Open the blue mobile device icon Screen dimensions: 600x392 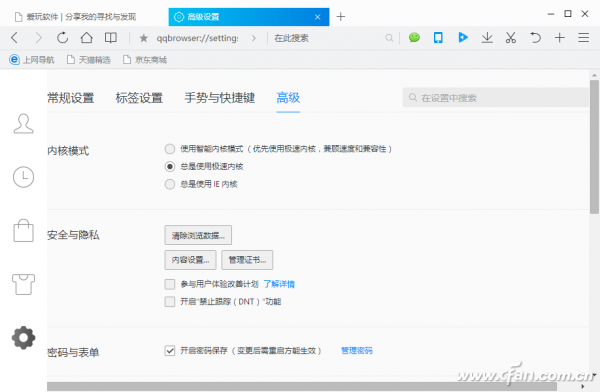(438, 38)
